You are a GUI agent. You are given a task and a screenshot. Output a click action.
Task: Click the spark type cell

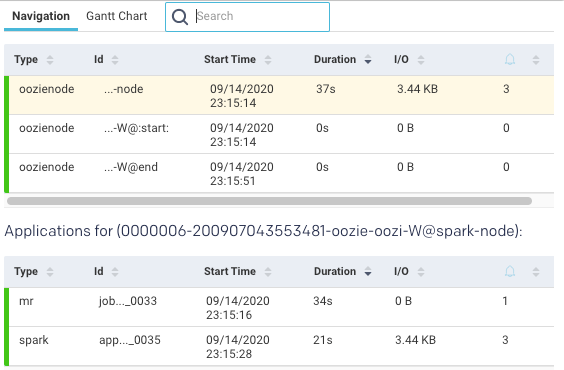click(x=33, y=341)
